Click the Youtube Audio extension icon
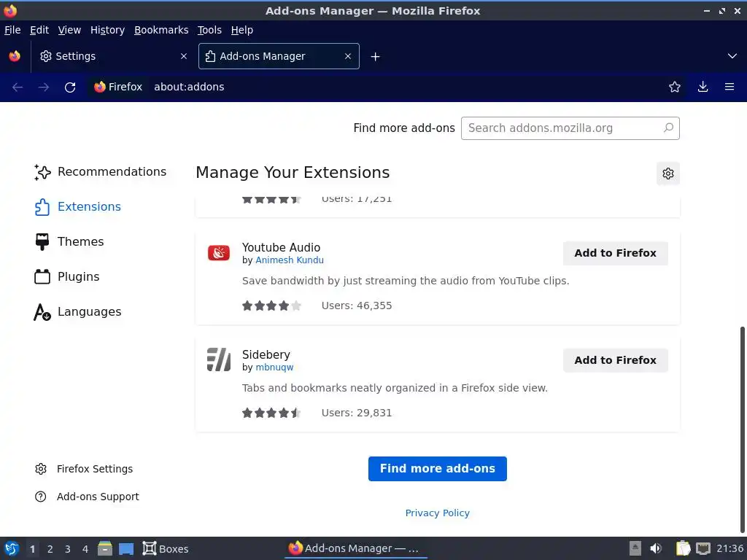 pyautogui.click(x=219, y=253)
